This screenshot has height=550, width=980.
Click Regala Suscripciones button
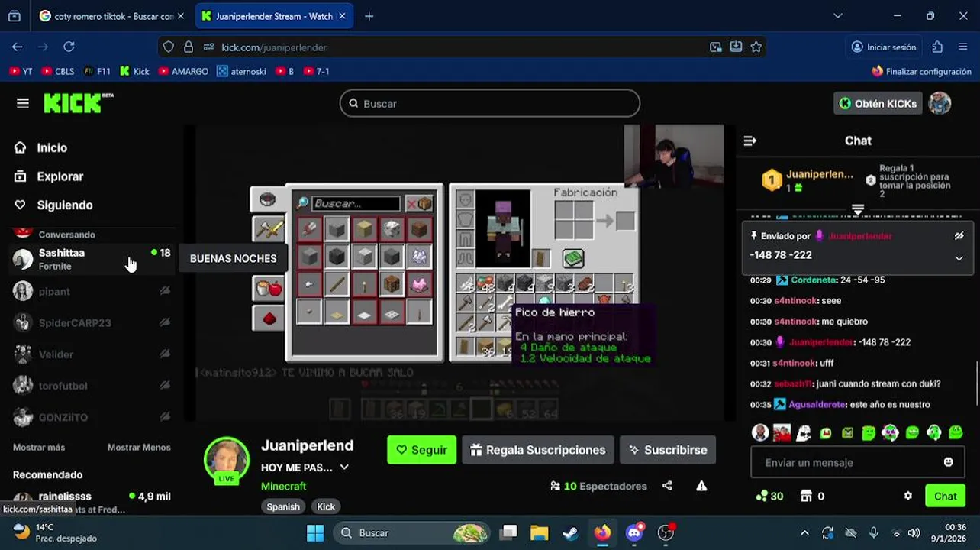pos(538,450)
